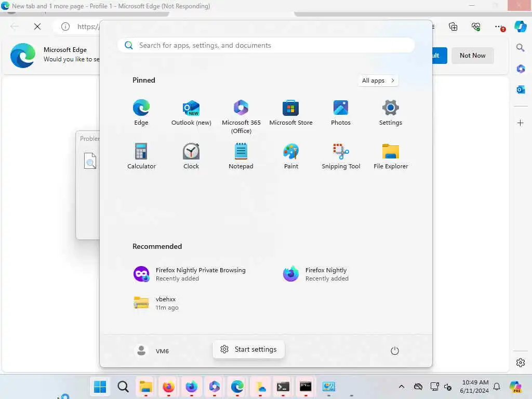The height and width of the screenshot is (399, 532).
Task: Open notifications bell on taskbar
Action: (497, 387)
